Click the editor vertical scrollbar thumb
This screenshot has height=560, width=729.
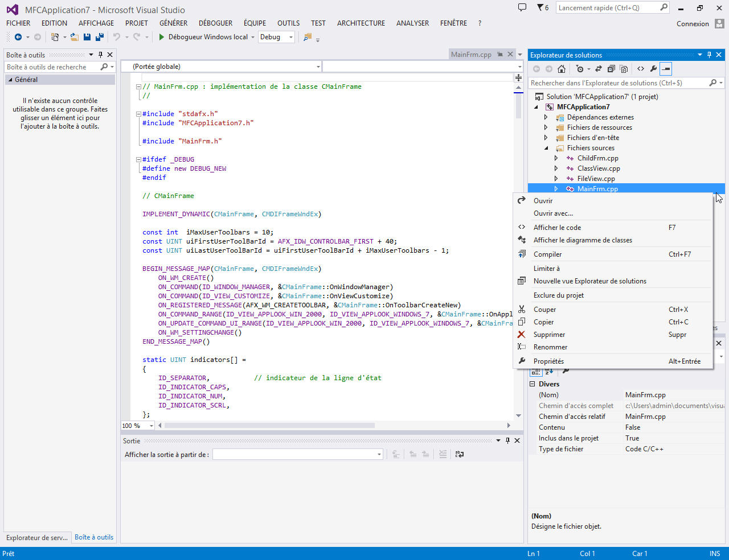pyautogui.click(x=518, y=105)
